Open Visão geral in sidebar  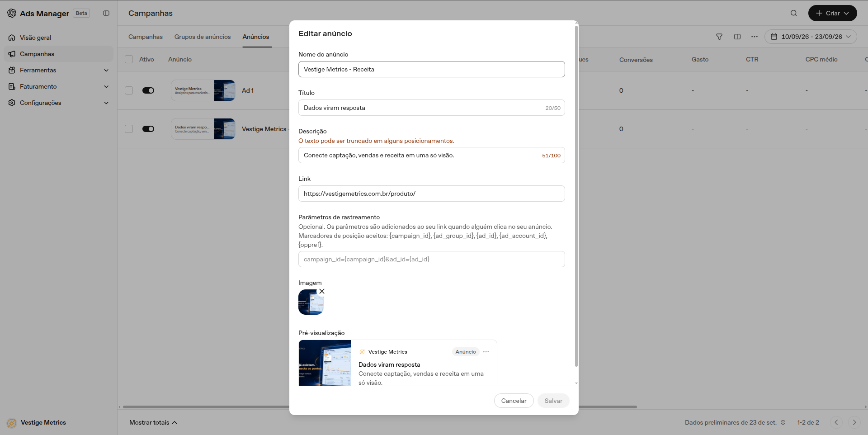(x=59, y=38)
